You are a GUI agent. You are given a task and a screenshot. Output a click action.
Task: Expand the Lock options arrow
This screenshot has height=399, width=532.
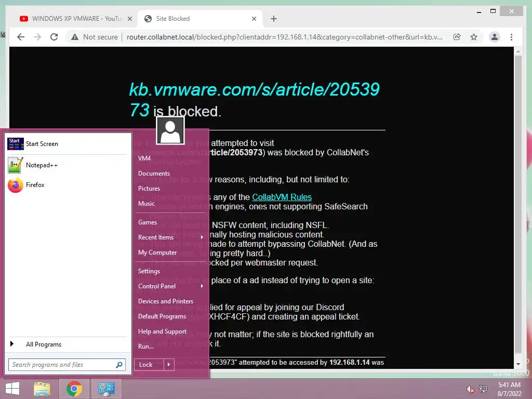169,365
